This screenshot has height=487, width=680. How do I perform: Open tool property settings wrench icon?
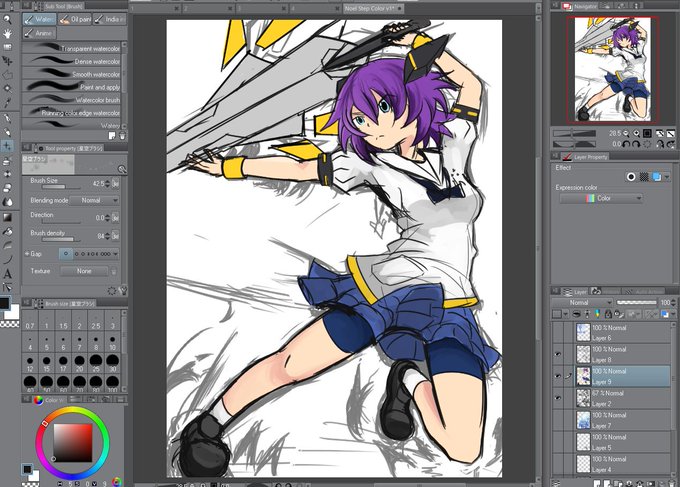tap(123, 291)
